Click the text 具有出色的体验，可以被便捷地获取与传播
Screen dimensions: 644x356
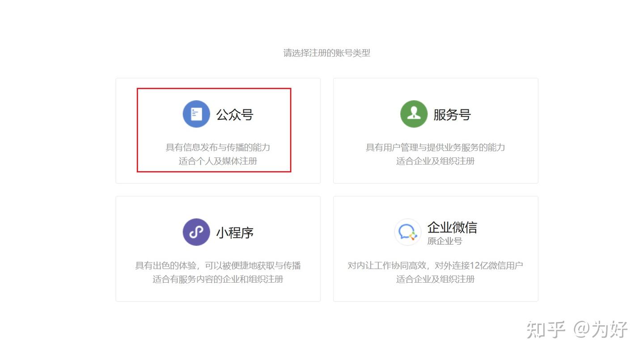(x=218, y=265)
